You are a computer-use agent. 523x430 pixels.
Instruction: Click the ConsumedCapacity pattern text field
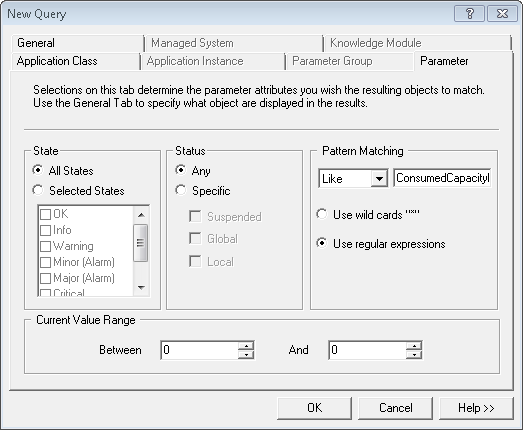coord(442,178)
